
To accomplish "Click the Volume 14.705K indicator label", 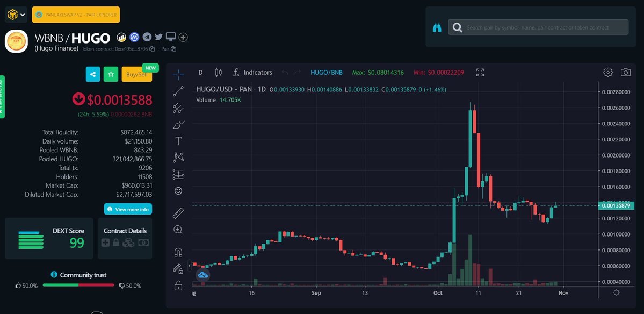I will 219,100.
